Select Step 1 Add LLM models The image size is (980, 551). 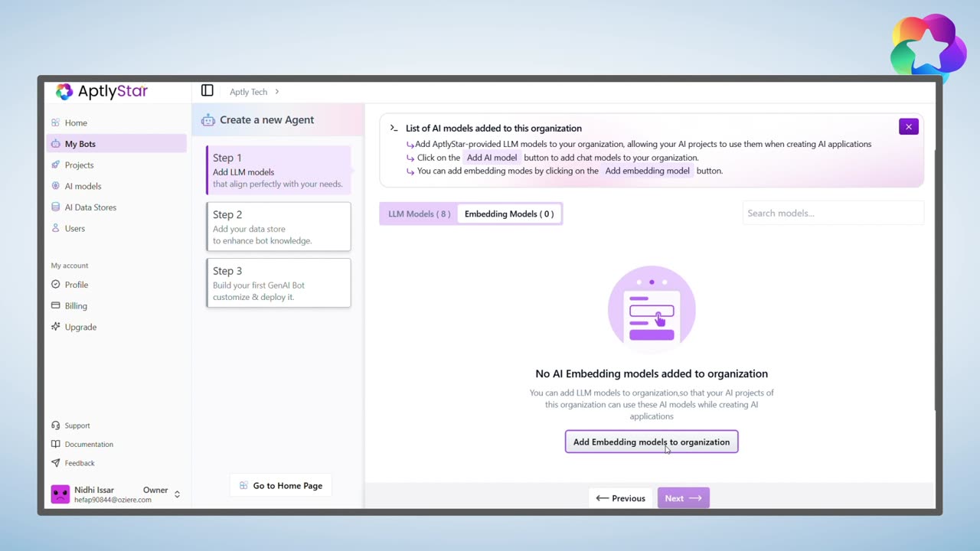coord(279,170)
